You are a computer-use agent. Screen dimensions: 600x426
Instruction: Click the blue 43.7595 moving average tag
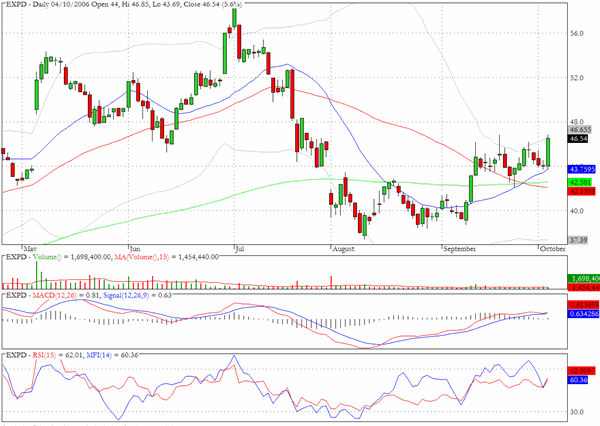point(582,169)
